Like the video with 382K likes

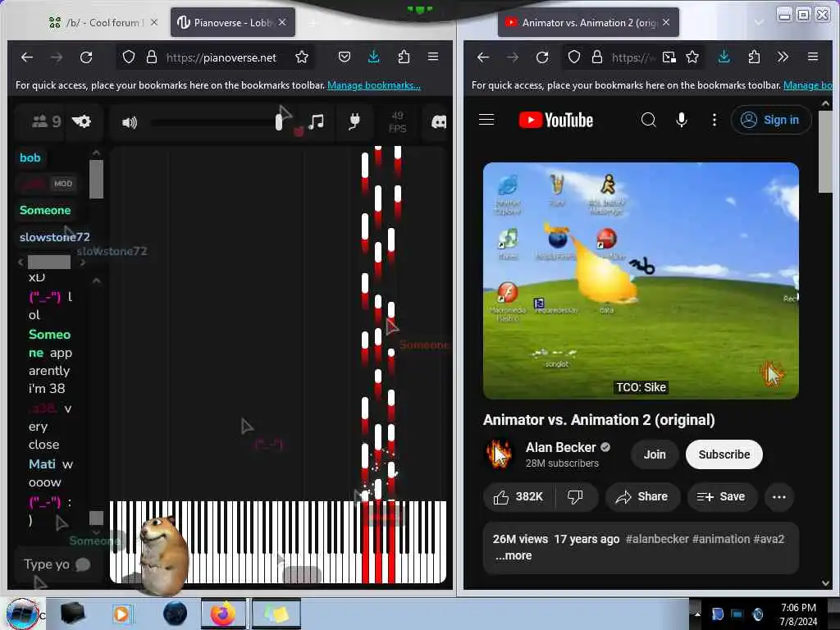pos(518,497)
